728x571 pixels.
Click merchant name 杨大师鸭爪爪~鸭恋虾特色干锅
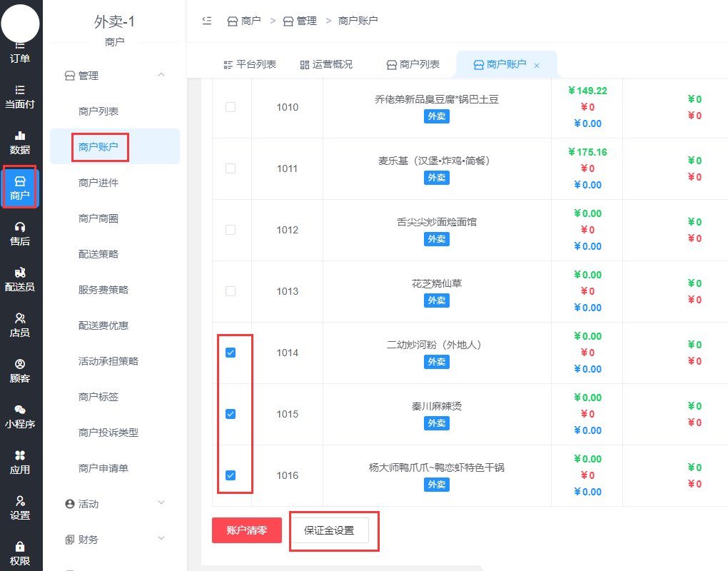pos(436,468)
